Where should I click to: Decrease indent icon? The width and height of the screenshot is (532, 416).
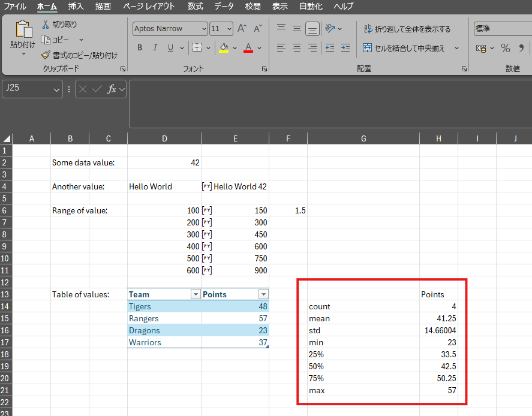coord(330,48)
